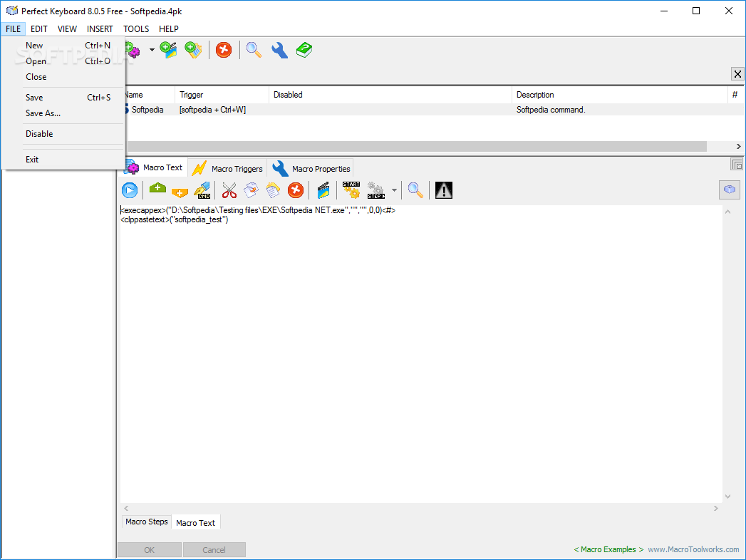
Task: Click the clppastetext line in editor
Action: (175, 219)
